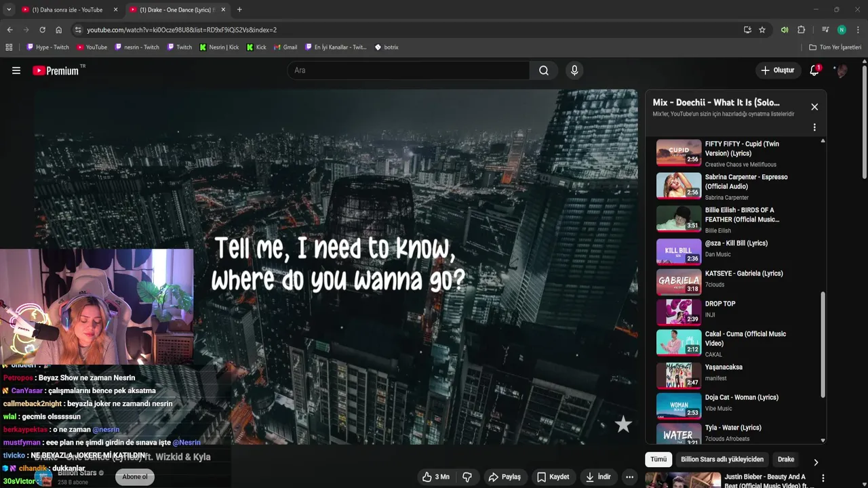Viewport: 868px width, 488px height.
Task: Click the search magnifier button
Action: click(x=544, y=70)
